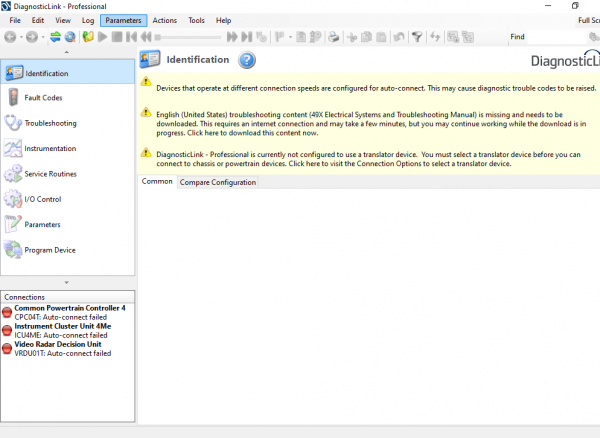This screenshot has width=600, height=438.
Task: Click the Undo arrow icon
Action: click(x=399, y=37)
